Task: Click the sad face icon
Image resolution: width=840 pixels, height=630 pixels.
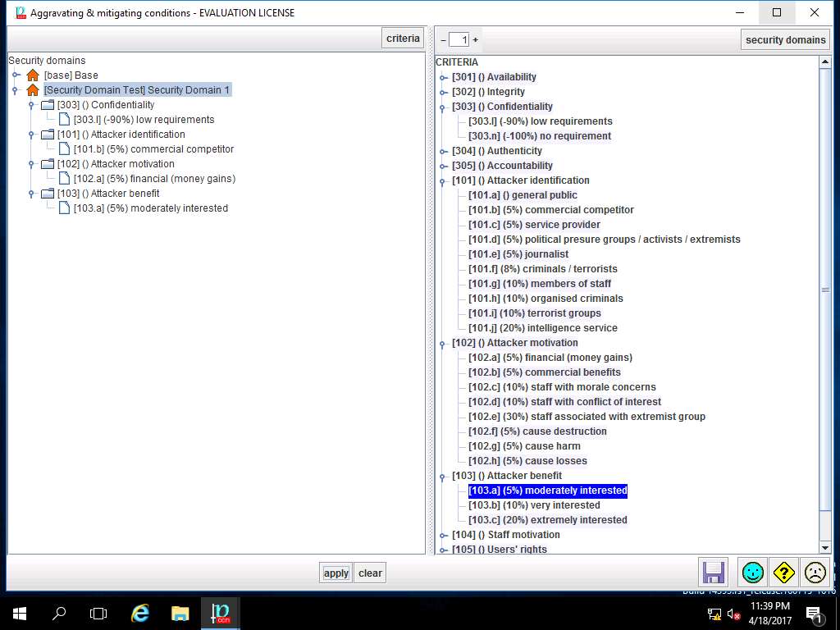Action: click(x=815, y=573)
